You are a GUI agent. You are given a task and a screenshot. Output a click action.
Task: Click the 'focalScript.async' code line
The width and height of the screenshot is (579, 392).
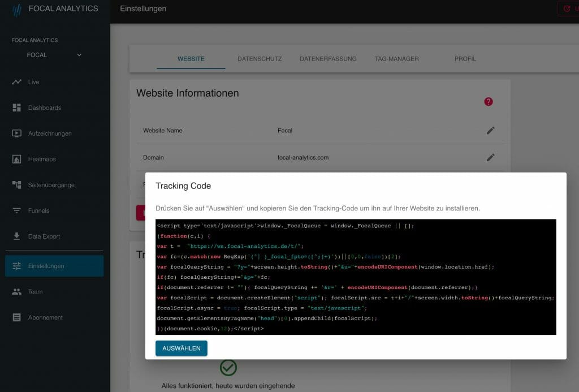pyautogui.click(x=262, y=308)
